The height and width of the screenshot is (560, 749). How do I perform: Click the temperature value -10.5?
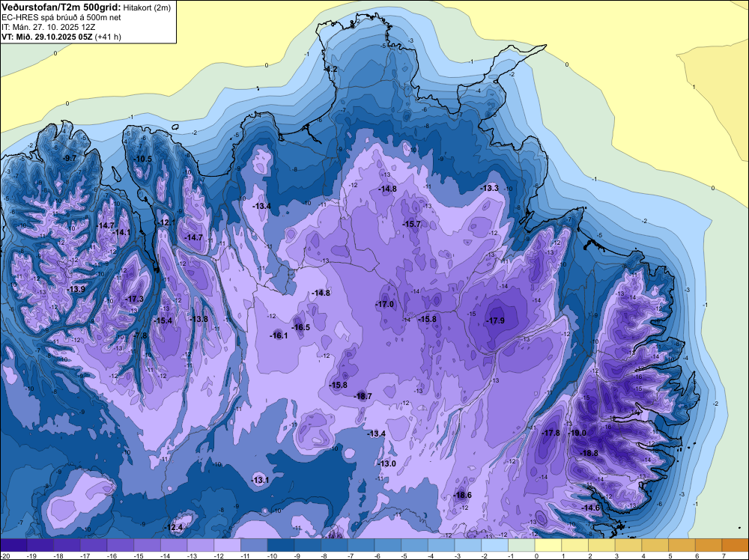click(x=143, y=159)
